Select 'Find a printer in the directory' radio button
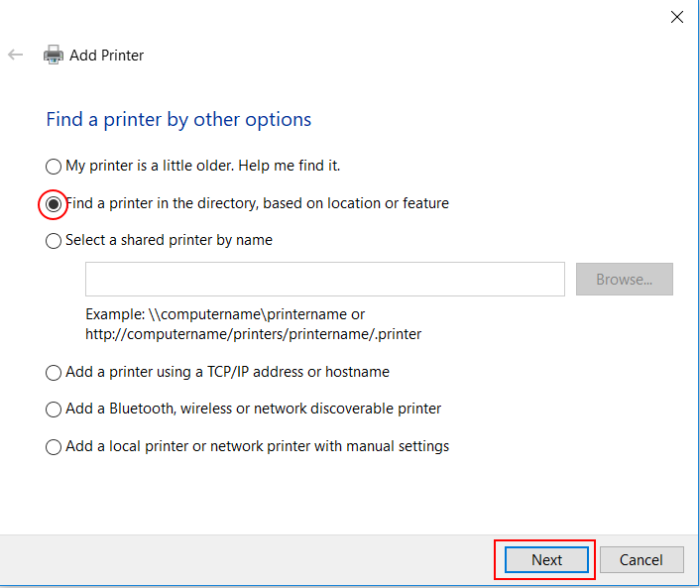The width and height of the screenshot is (700, 588). click(x=54, y=204)
